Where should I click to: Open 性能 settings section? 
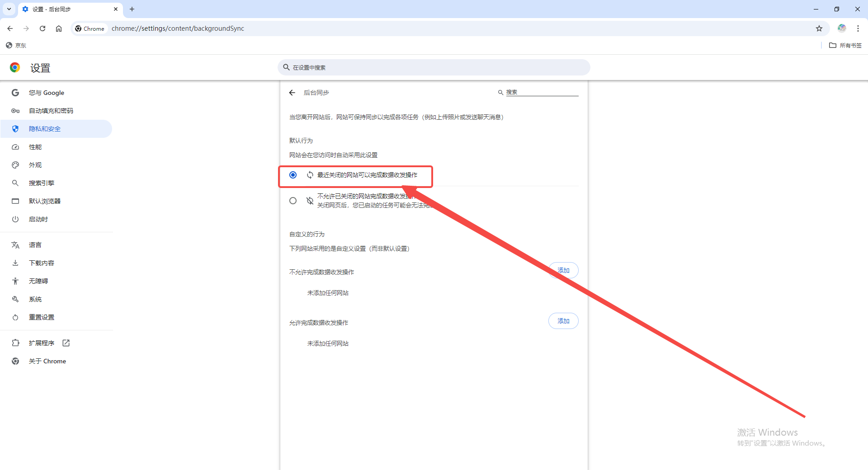[x=56, y=147]
